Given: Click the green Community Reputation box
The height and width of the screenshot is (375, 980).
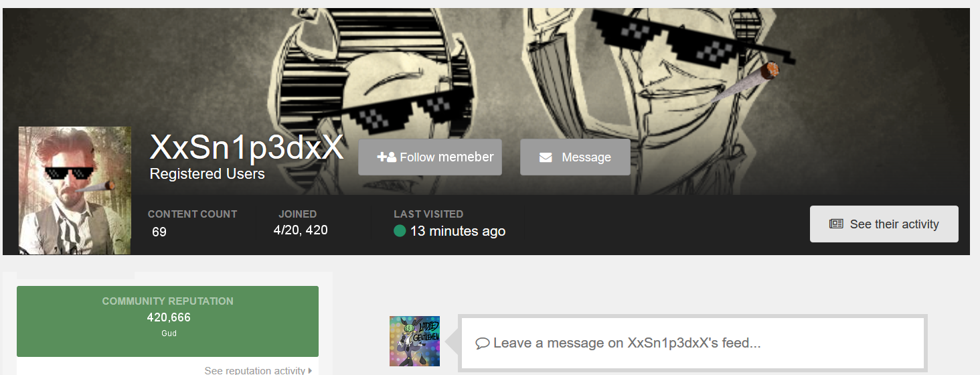Looking at the screenshot, I should tap(167, 321).
